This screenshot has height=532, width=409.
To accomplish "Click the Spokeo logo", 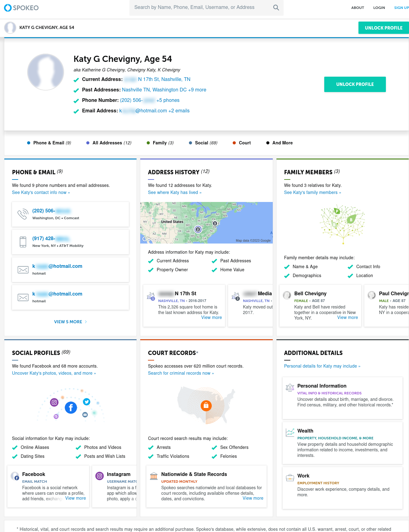I will (x=21, y=8).
